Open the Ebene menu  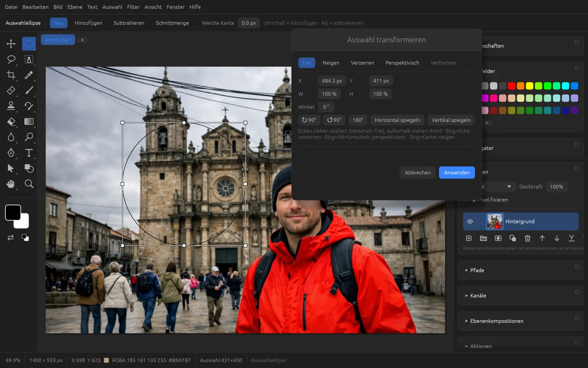tap(75, 7)
